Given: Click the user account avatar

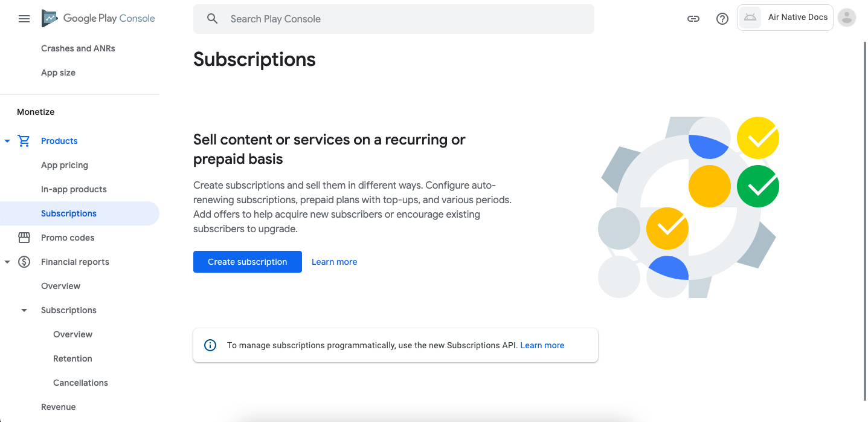Looking at the screenshot, I should [847, 18].
